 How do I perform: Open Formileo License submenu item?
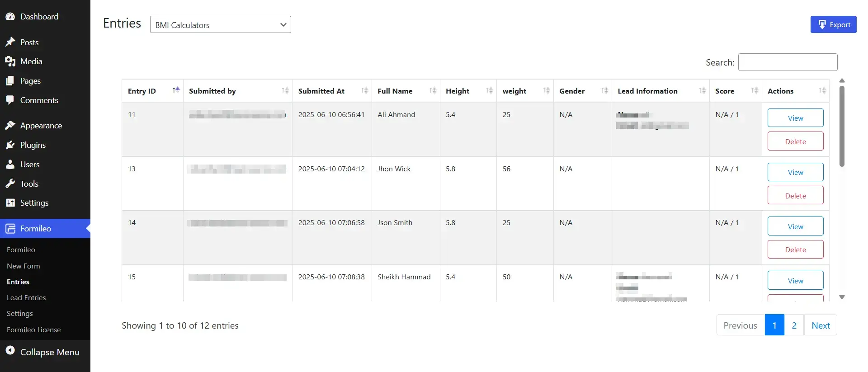click(33, 330)
